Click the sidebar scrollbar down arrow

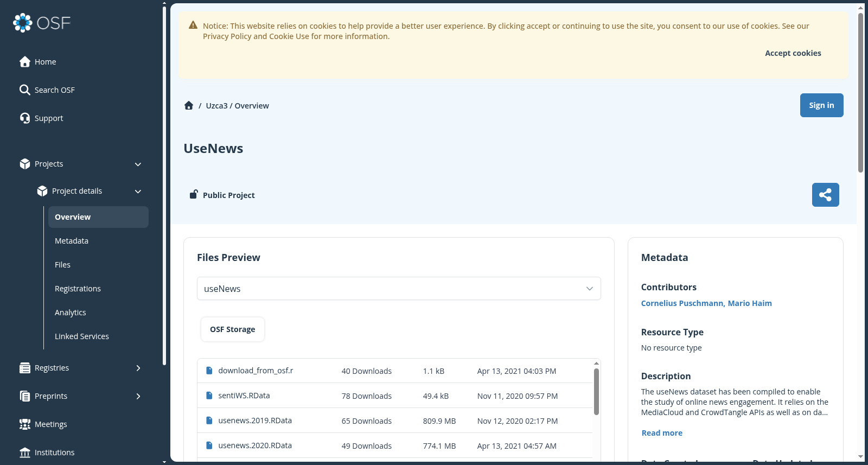pos(164,462)
